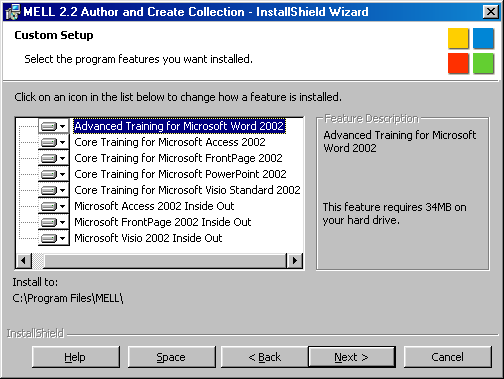
Task: Proceed with the Next button
Action: 352,357
